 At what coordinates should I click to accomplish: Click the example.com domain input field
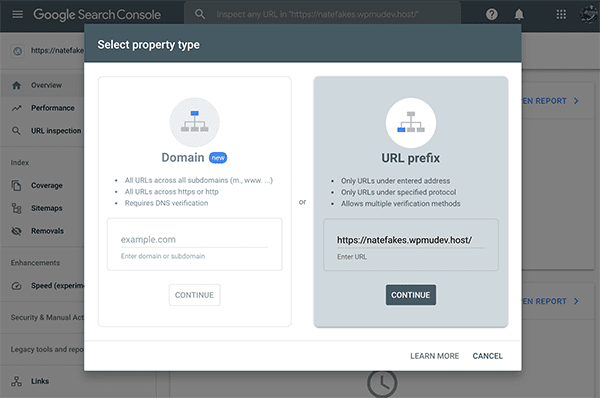[194, 240]
